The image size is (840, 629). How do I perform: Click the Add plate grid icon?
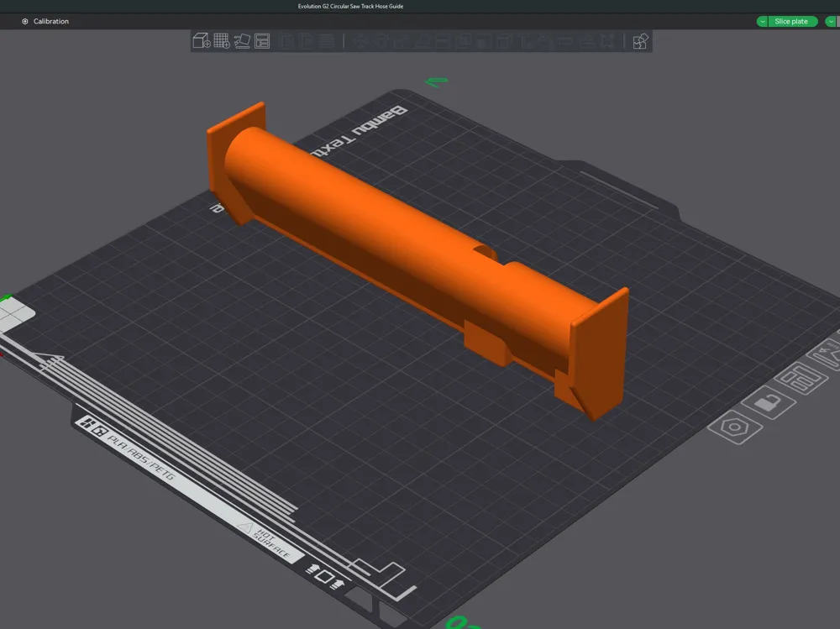[222, 40]
